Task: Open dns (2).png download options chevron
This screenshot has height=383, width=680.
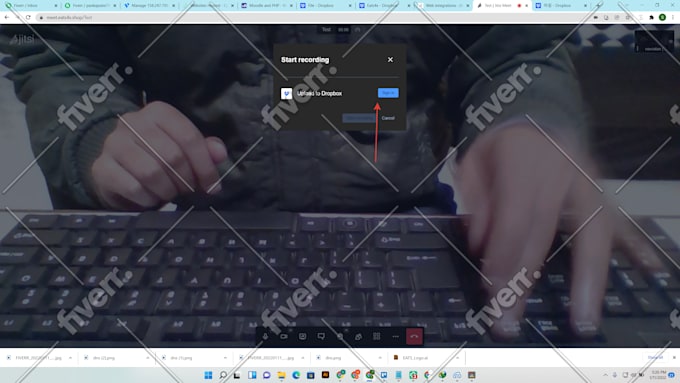Action: (x=148, y=358)
